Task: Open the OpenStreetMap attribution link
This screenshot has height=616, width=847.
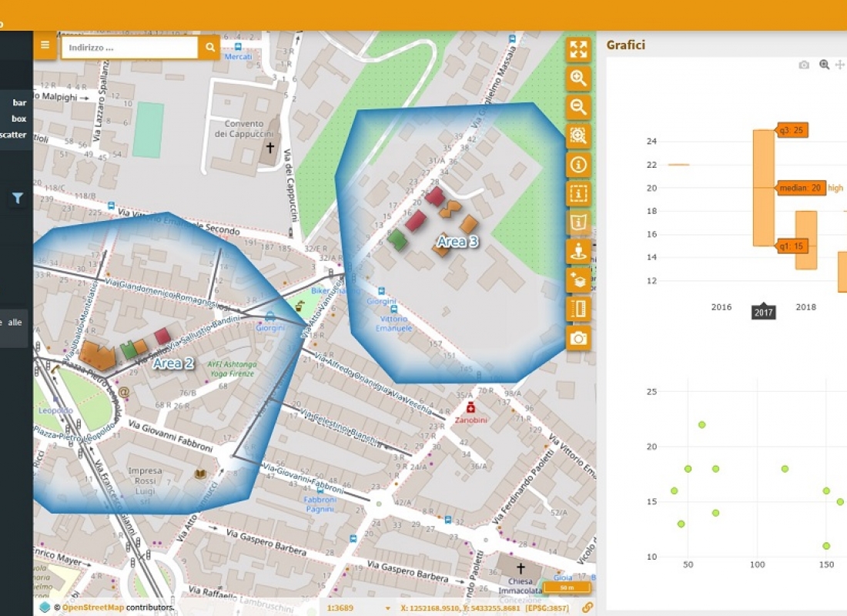Action: [x=93, y=608]
